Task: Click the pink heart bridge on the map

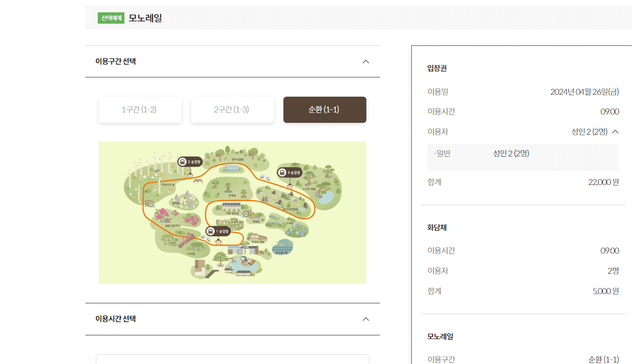Action: (x=186, y=240)
